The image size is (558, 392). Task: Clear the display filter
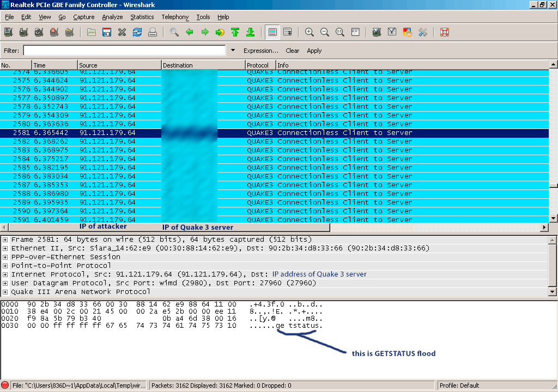click(x=292, y=51)
